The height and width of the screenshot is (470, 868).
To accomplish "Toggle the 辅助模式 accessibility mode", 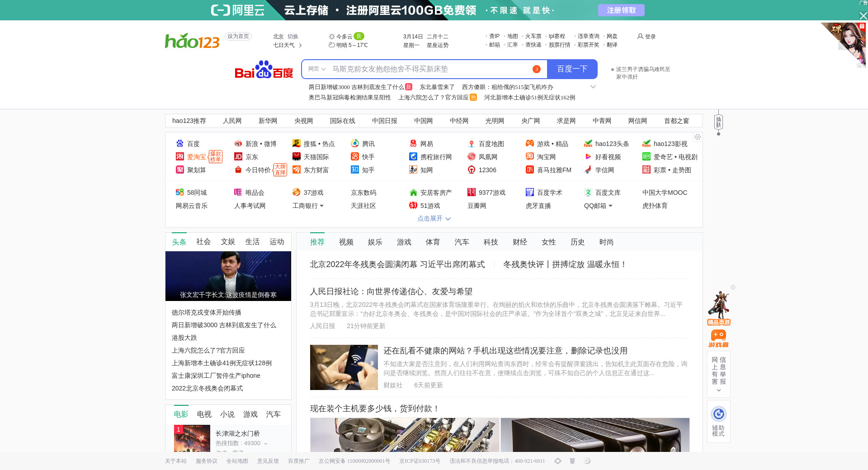I will 718,421.
